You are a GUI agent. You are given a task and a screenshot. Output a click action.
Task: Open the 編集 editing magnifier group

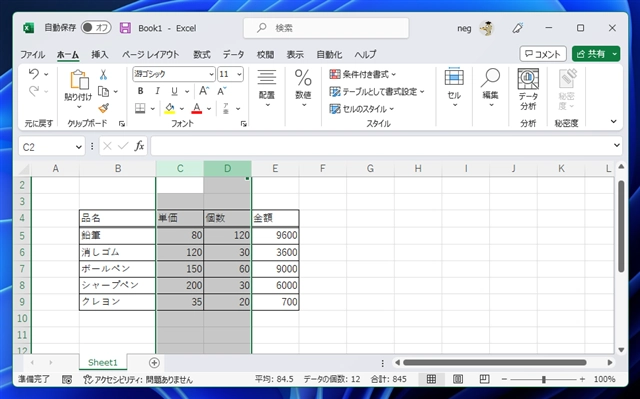(490, 88)
